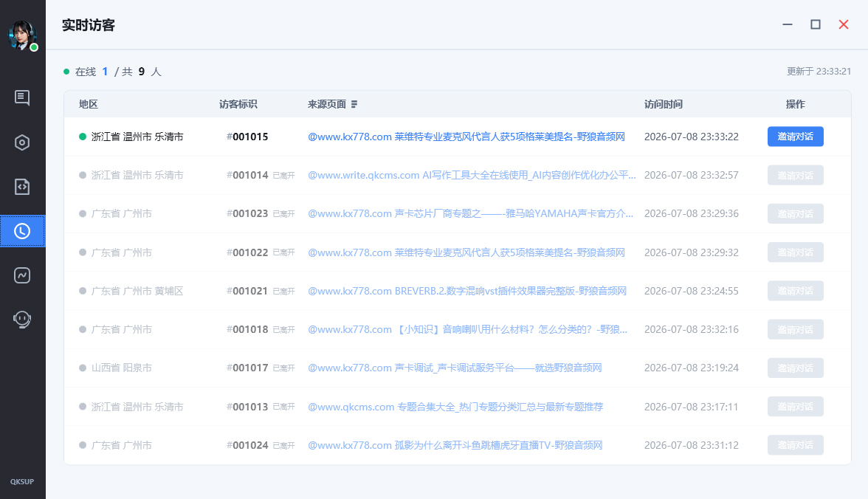Click 邀请对话 for visitor #001013
The height and width of the screenshot is (499, 868).
click(796, 407)
